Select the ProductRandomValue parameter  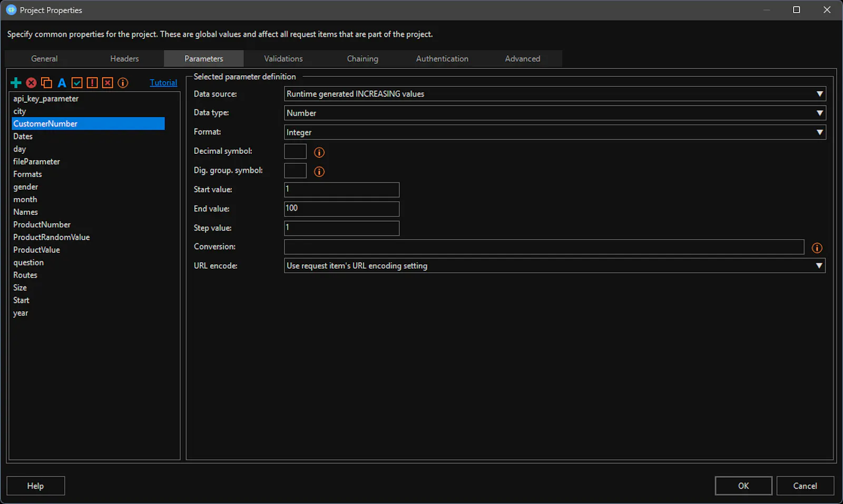click(x=88, y=238)
